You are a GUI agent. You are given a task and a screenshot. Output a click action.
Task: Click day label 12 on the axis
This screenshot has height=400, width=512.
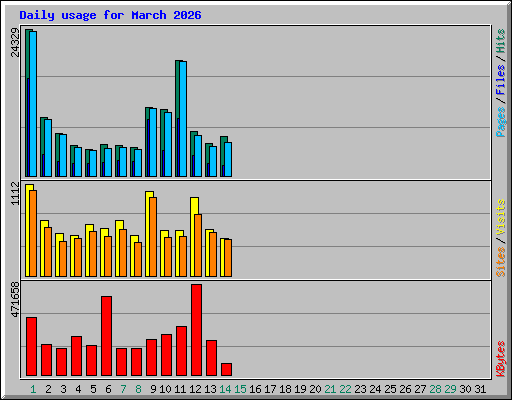click(x=195, y=389)
